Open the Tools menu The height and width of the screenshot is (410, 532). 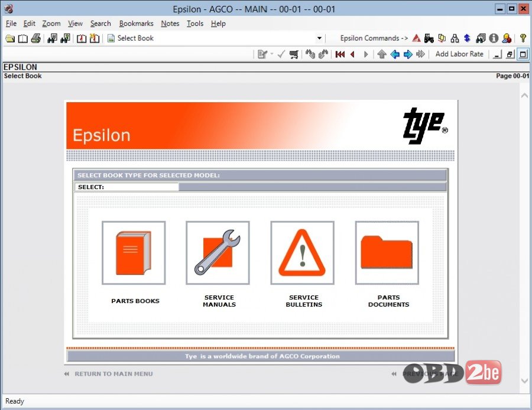pos(194,24)
